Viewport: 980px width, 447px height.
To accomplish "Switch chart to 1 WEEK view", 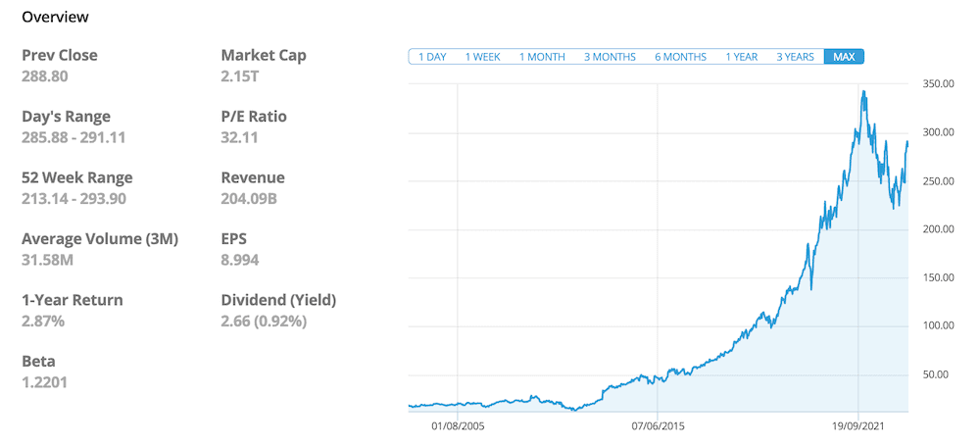I will tap(482, 57).
